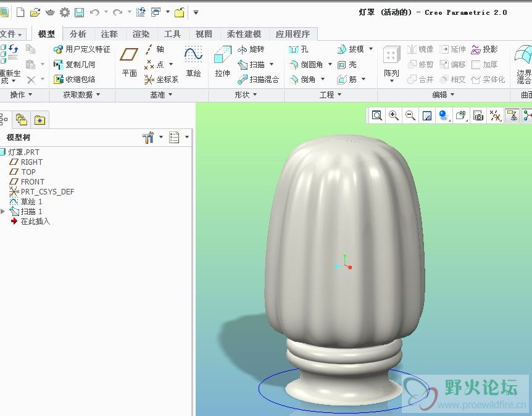Screen dimensions: 532x416
Task: Undo the last action
Action: pos(94,12)
